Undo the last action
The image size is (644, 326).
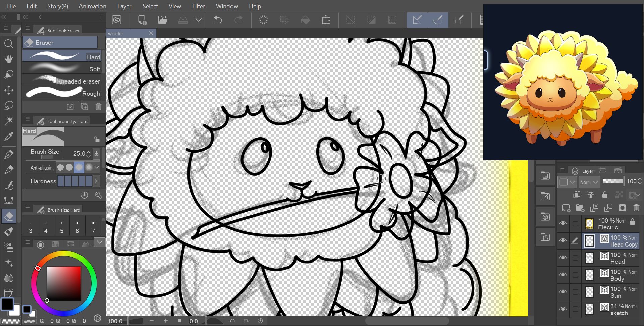(218, 20)
